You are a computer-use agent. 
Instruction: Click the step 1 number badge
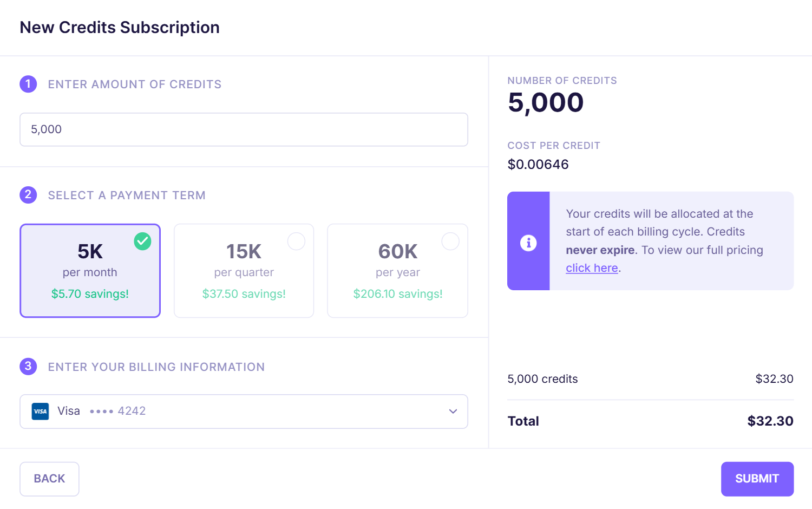[x=28, y=84]
